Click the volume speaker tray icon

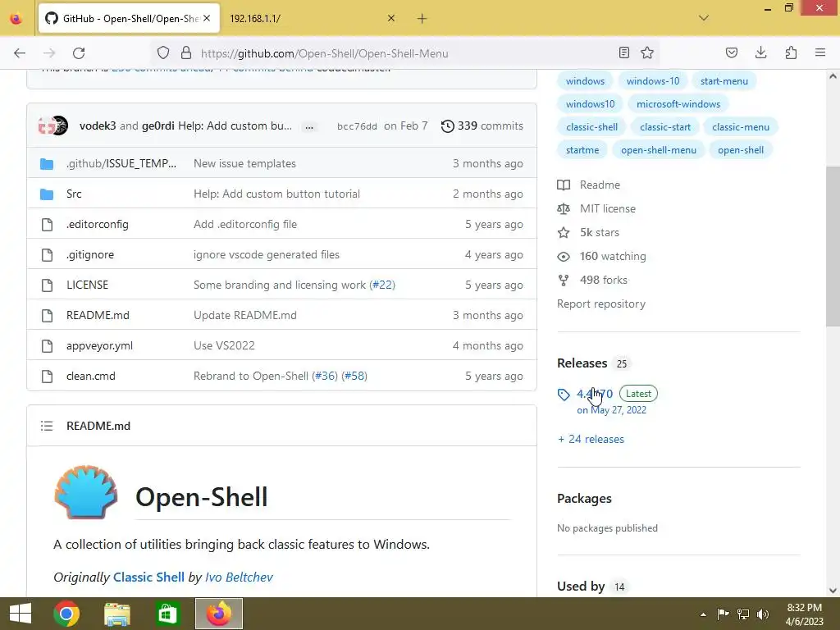click(x=762, y=614)
